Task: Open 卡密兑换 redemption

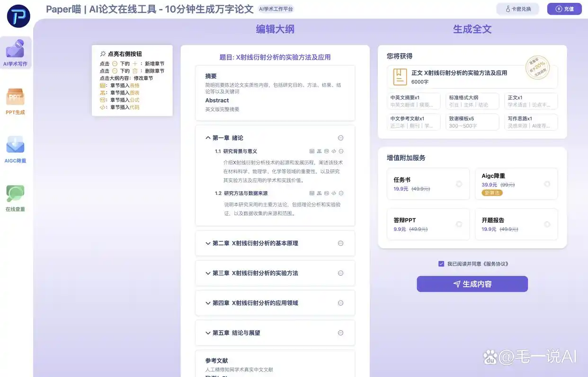Action: (517, 9)
